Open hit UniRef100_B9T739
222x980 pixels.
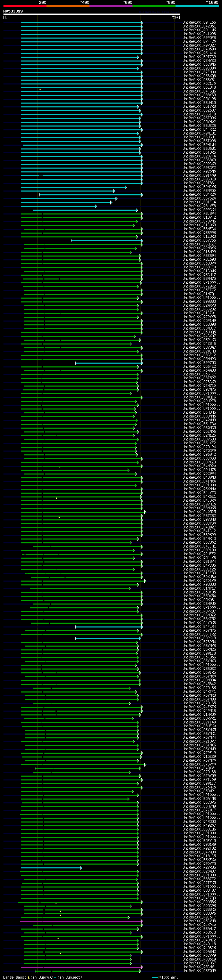(199, 57)
